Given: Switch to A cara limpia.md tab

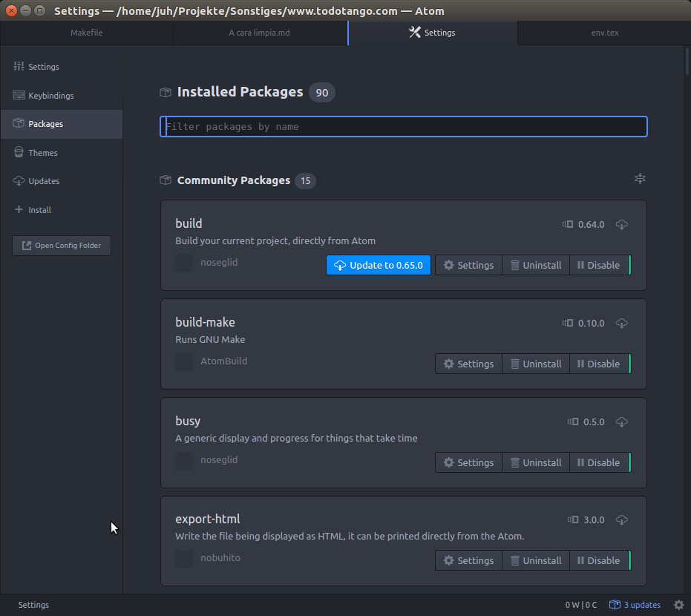Looking at the screenshot, I should (260, 33).
